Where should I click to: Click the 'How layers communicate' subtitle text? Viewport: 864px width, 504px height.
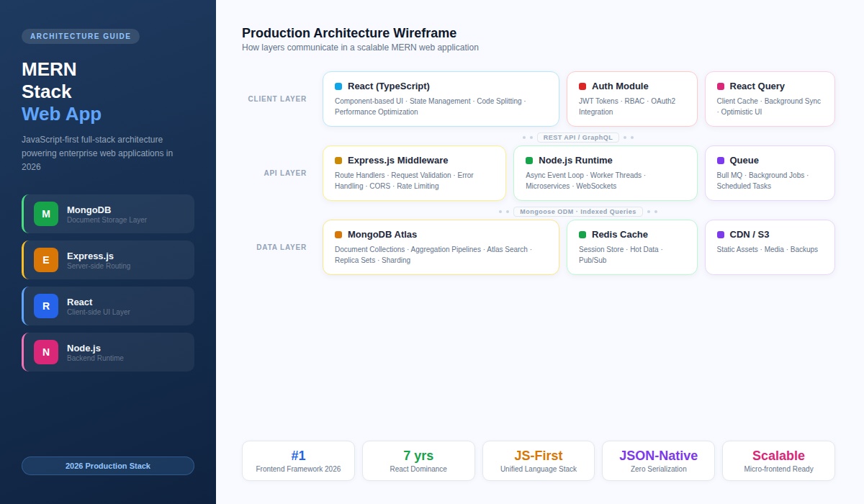[x=360, y=48]
